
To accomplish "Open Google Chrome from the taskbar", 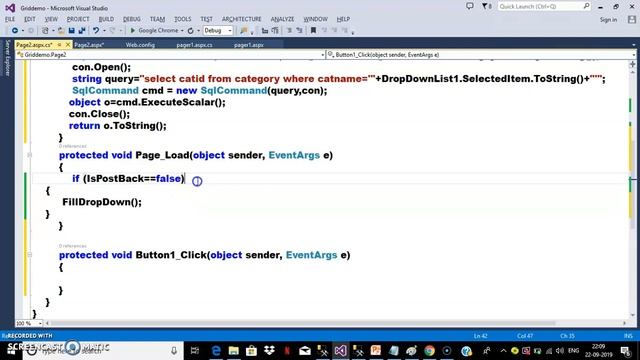I will point(429,351).
